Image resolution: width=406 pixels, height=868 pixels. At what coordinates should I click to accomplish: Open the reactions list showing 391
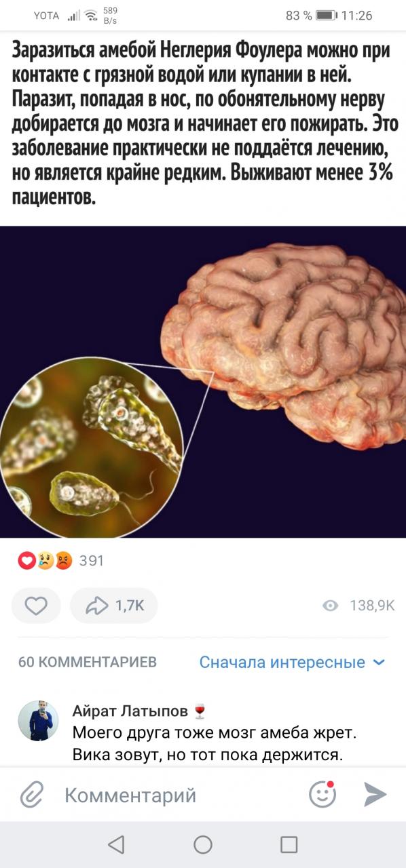(x=60, y=561)
